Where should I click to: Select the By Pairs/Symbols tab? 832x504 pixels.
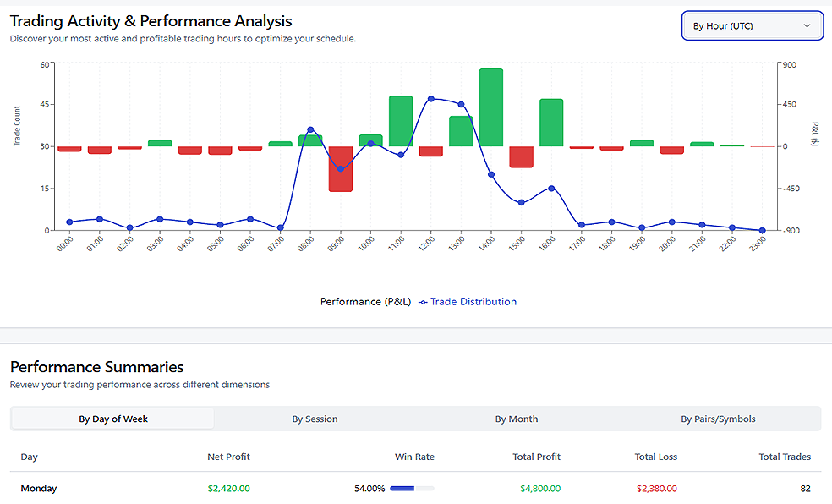click(718, 419)
